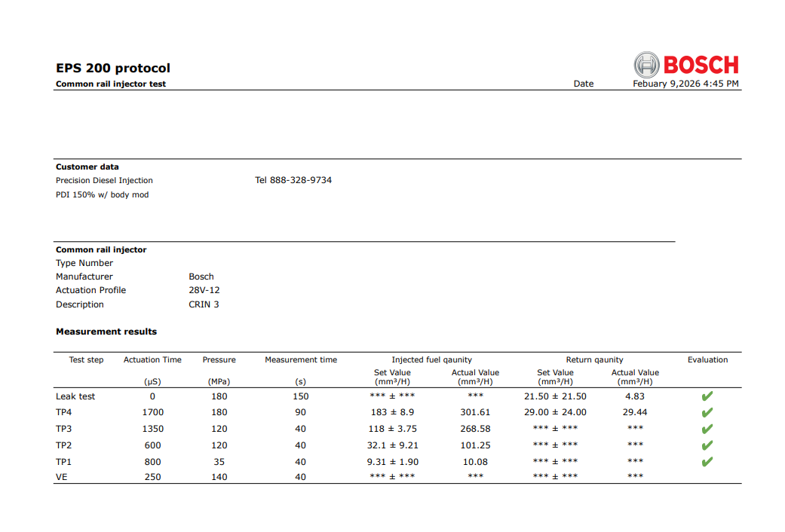Click the red BOSCH wordmark
Screen dimensions: 785x532
[701, 65]
